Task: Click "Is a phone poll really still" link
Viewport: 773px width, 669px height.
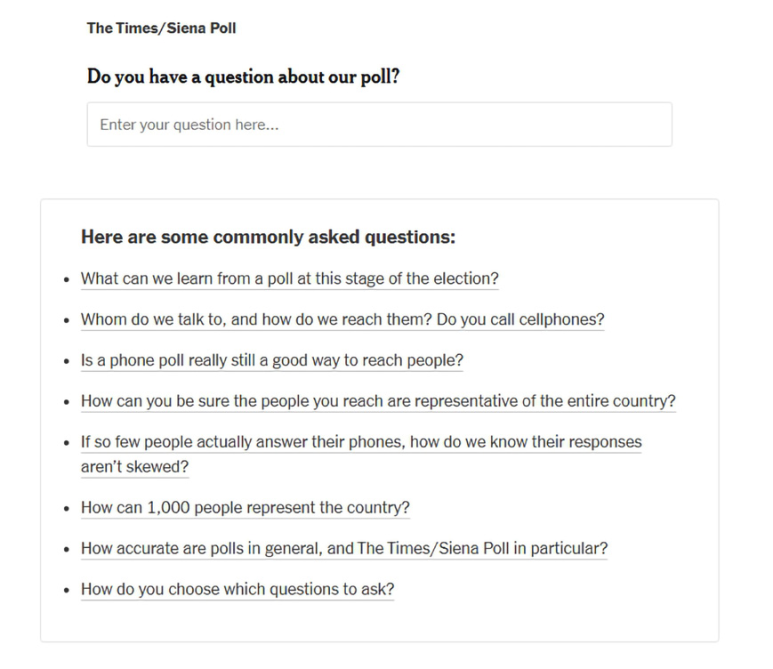Action: [x=272, y=360]
